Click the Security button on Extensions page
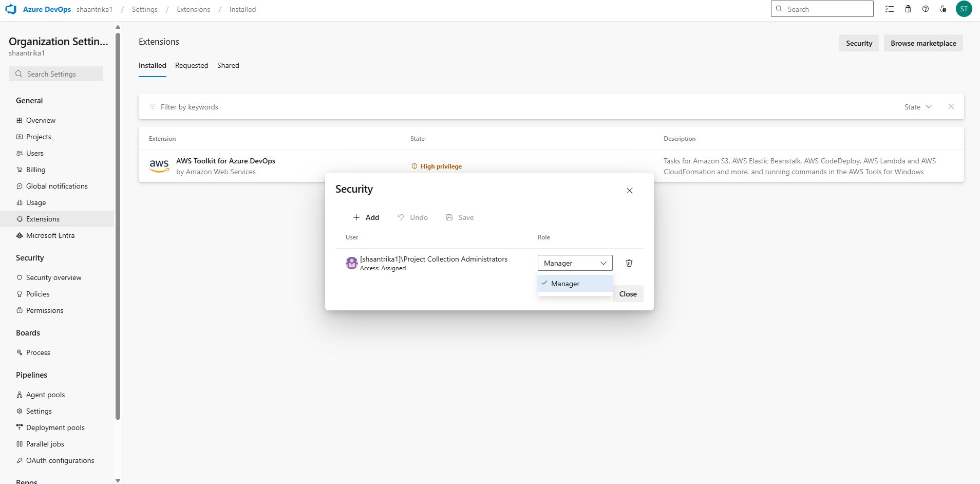Screen dimensions: 980x484 click(x=859, y=43)
